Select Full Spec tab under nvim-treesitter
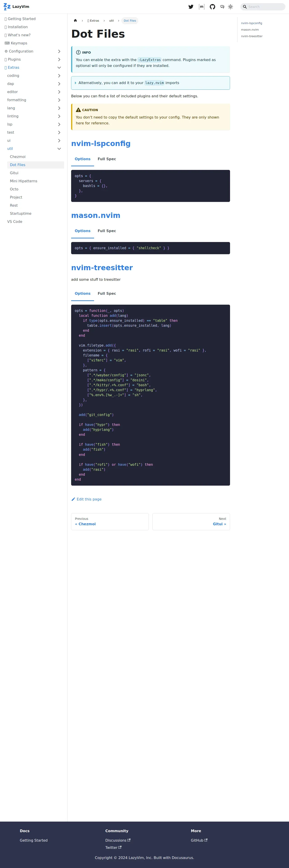This screenshot has height=868, width=289. pos(107,293)
